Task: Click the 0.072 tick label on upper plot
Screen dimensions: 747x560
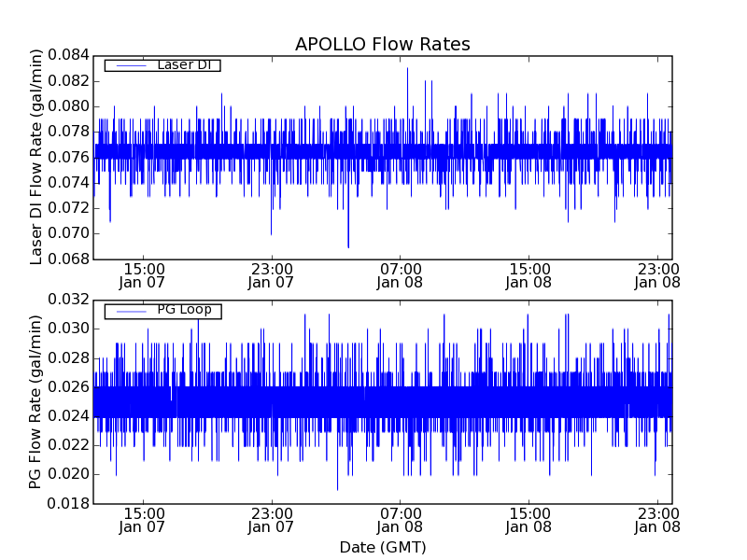Action: click(x=68, y=207)
